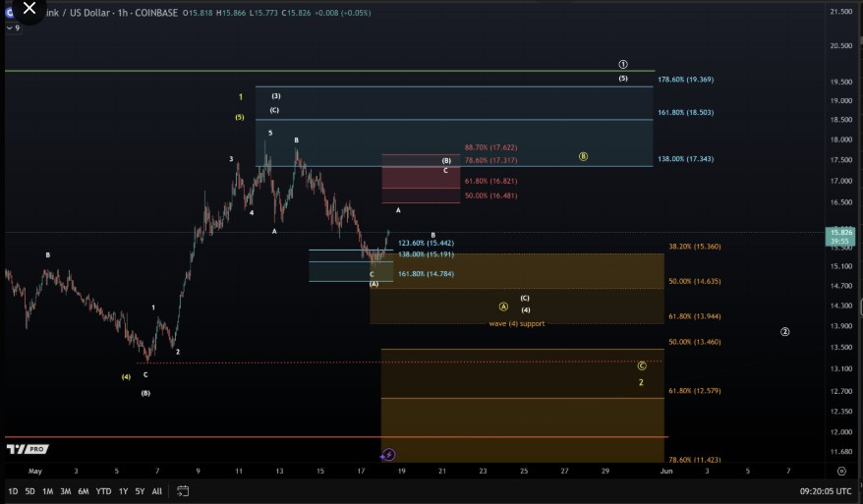Select the 38.20% (15.360) support label
This screenshot has width=863, height=504.
coord(695,247)
